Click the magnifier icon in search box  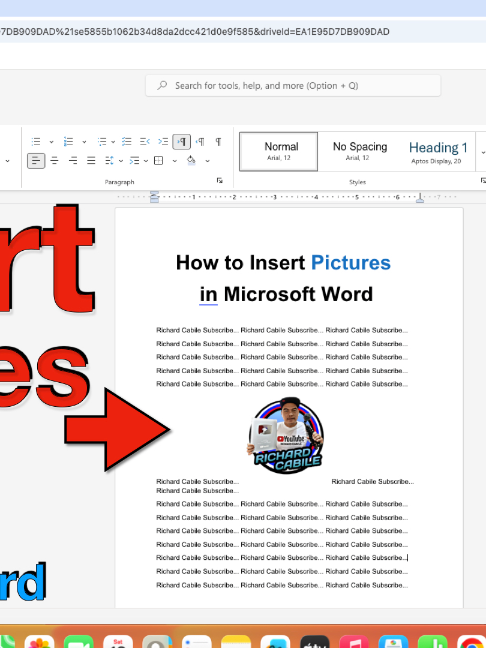[162, 86]
